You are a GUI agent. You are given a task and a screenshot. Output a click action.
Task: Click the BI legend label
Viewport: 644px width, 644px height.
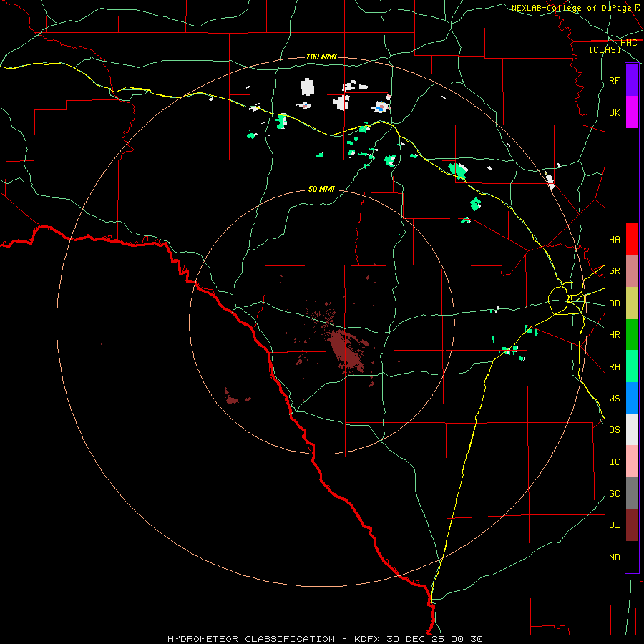coord(614,525)
